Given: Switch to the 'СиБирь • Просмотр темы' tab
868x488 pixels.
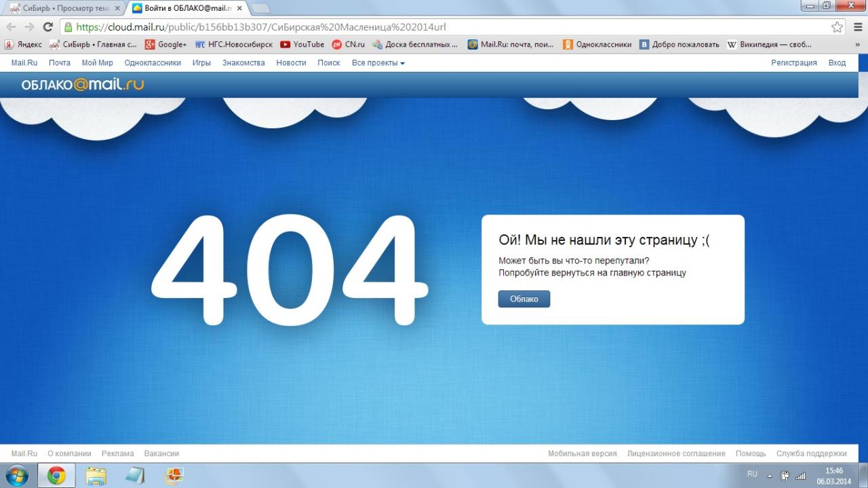Looking at the screenshot, I should click(60, 8).
